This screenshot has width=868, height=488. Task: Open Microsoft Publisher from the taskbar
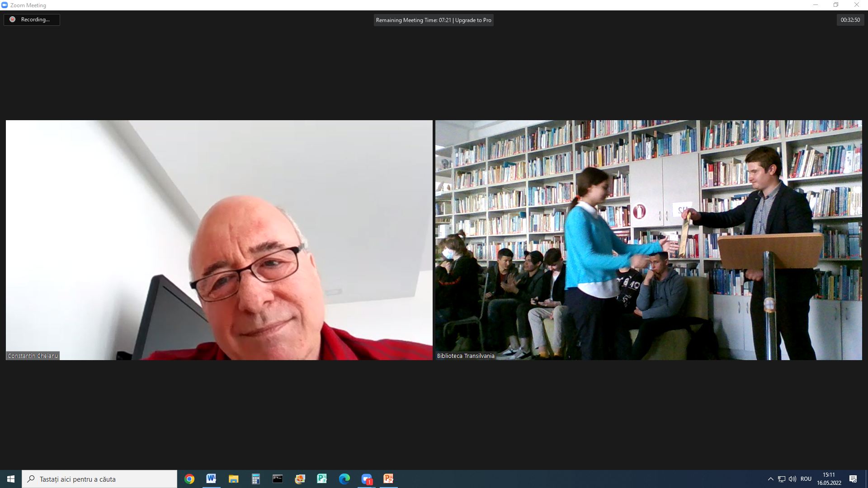322,479
